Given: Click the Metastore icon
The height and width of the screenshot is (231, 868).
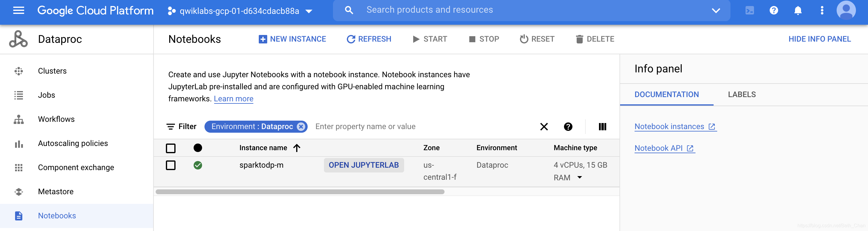Looking at the screenshot, I should [x=19, y=192].
